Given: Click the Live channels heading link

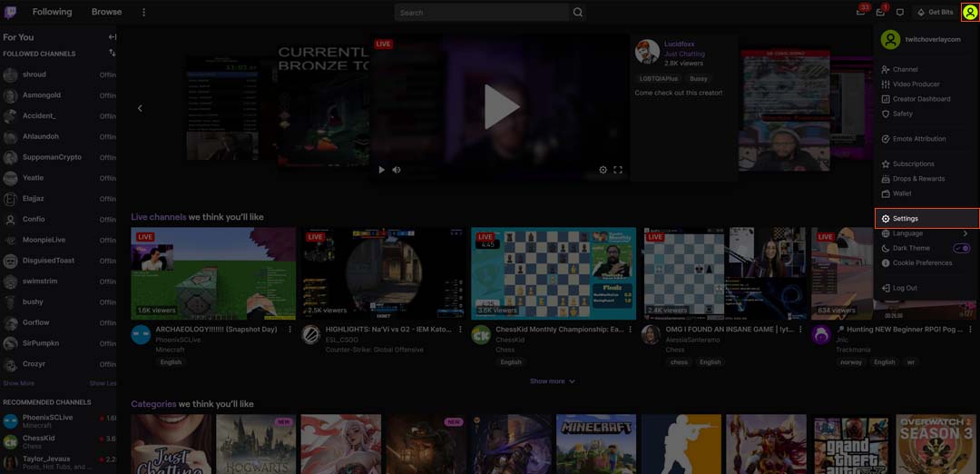Looking at the screenshot, I should [159, 217].
